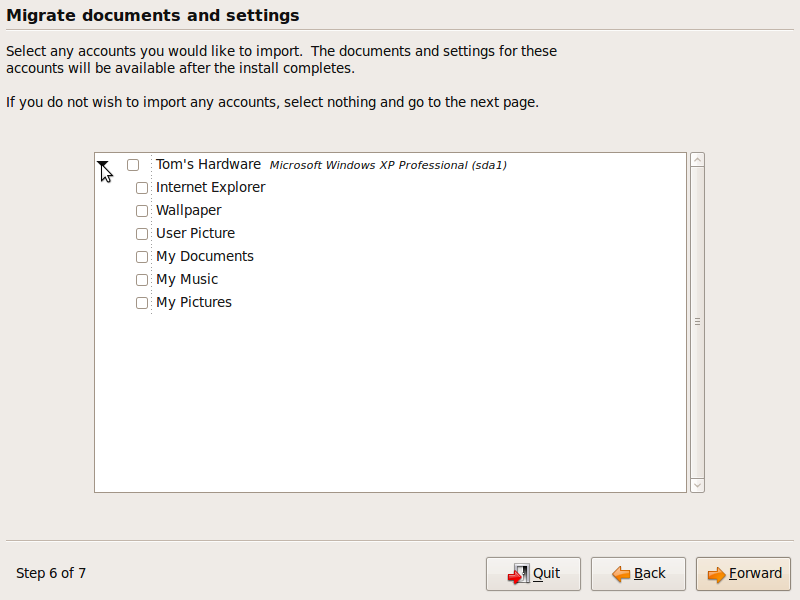Click the vertical scrollbar thumb
800x600 pixels.
tap(696, 320)
